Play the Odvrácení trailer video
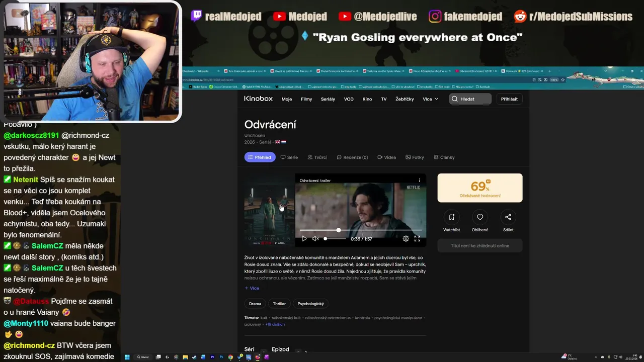The image size is (644, 362). [304, 239]
